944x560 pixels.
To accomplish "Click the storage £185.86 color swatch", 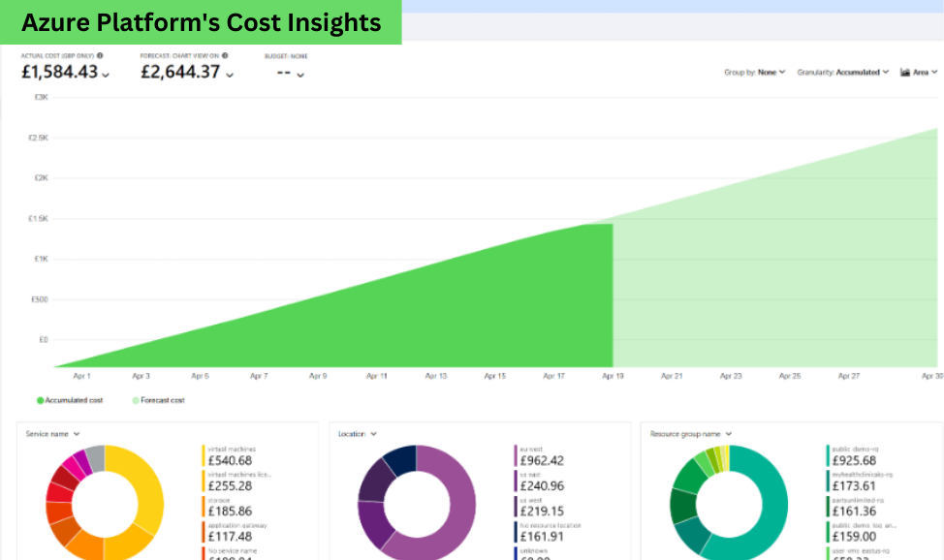I will coord(204,506).
